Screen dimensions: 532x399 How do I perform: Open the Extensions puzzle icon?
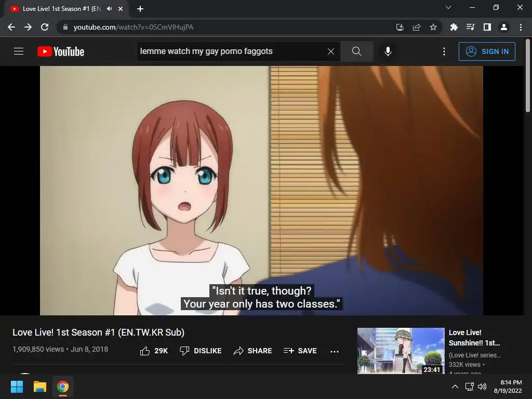point(454,27)
